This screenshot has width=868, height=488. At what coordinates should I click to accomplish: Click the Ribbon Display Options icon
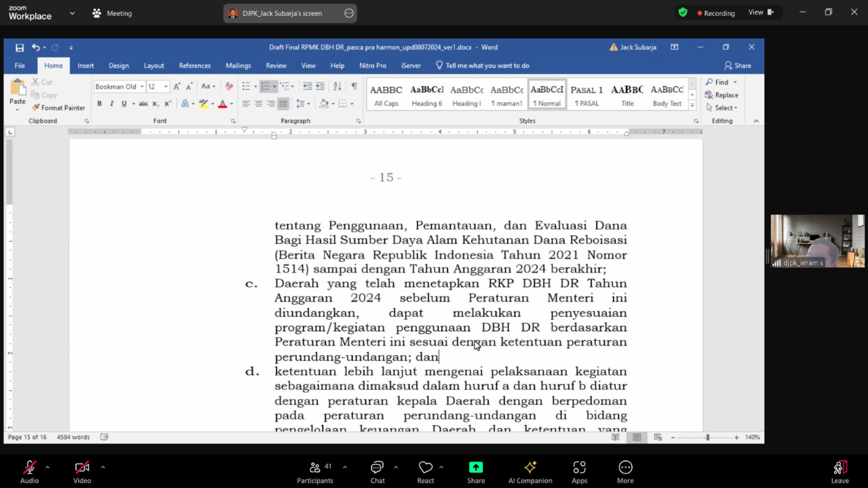675,47
